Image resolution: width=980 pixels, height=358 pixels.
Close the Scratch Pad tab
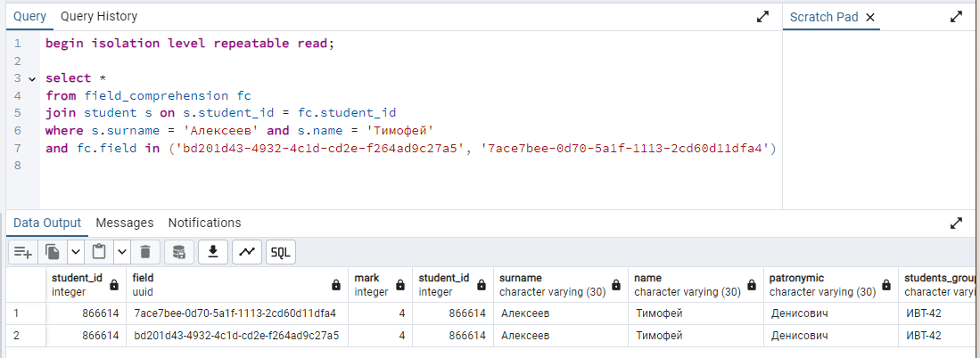coord(869,17)
